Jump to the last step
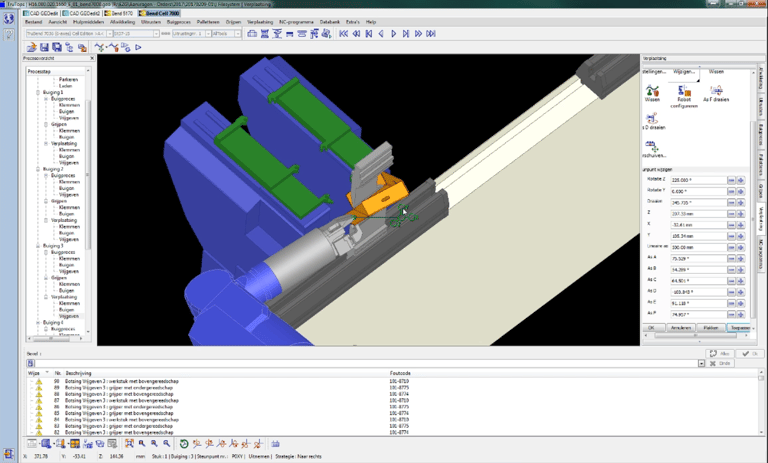This screenshot has width=768, height=463. [431, 34]
